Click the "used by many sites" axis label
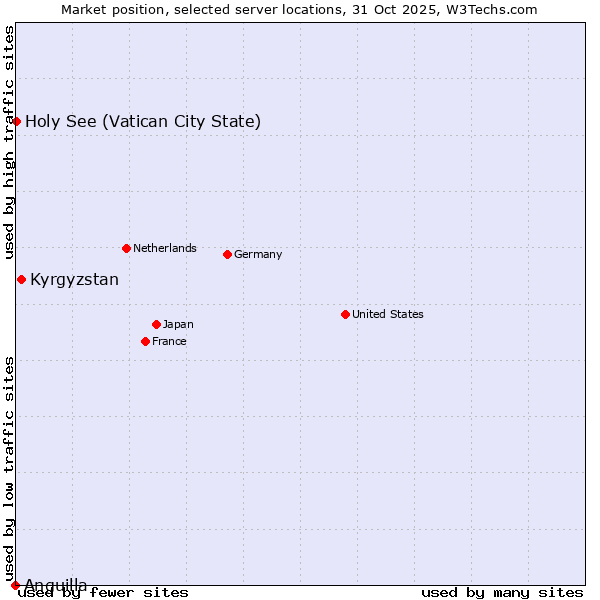The width and height of the screenshot is (600, 600). pos(502,593)
